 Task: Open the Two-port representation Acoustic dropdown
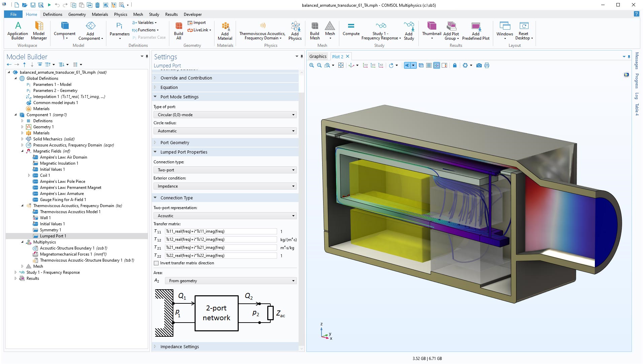tap(225, 216)
